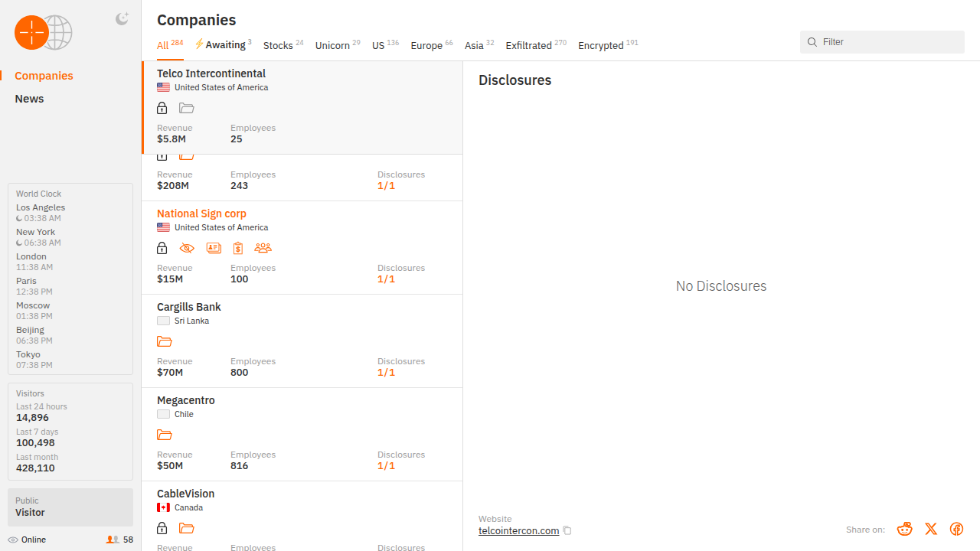Click CableVision orange folder icon
Image resolution: width=980 pixels, height=551 pixels.
click(x=187, y=528)
